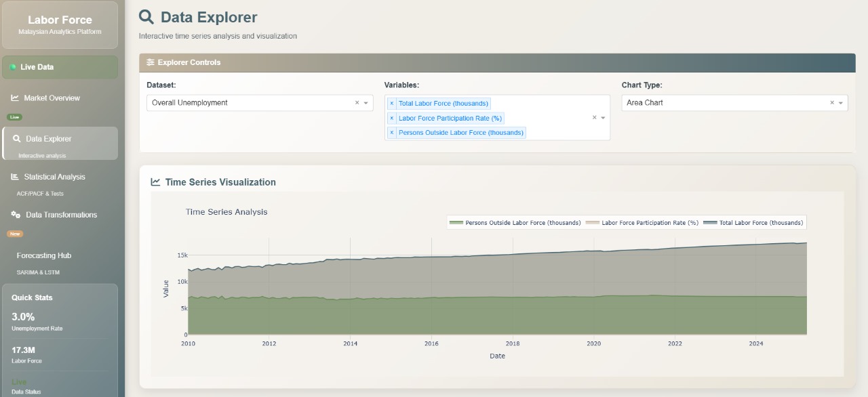Click the large search icon beside page title
Viewport: 868px width, 397px height.
pos(146,17)
